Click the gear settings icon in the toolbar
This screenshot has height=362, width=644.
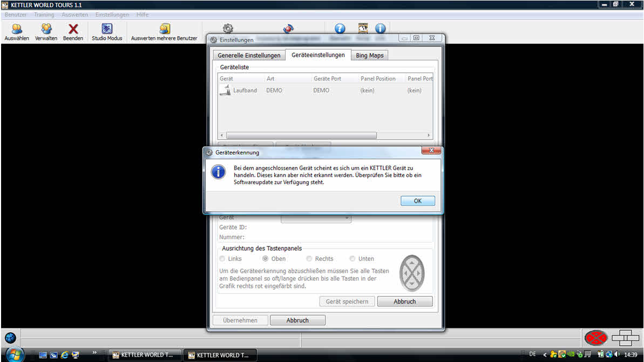tap(228, 28)
